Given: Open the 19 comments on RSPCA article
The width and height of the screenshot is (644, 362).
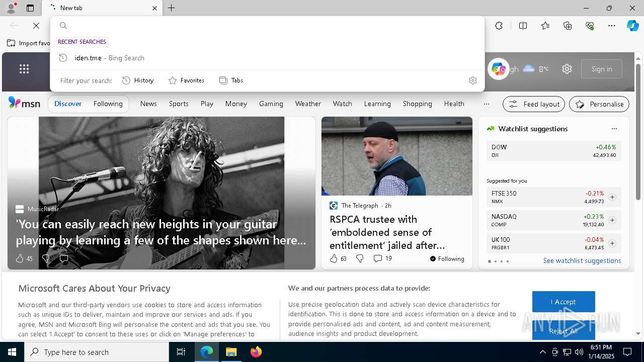Looking at the screenshot, I should [x=382, y=258].
